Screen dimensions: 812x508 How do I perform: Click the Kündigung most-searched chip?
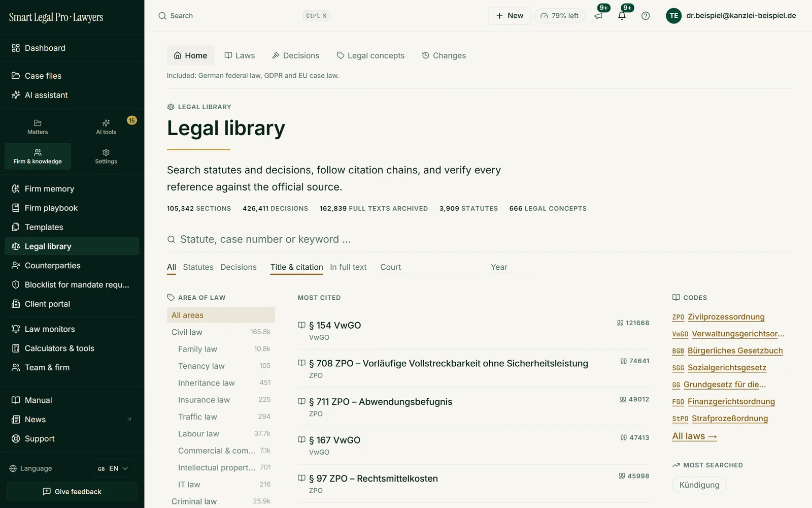(x=699, y=485)
